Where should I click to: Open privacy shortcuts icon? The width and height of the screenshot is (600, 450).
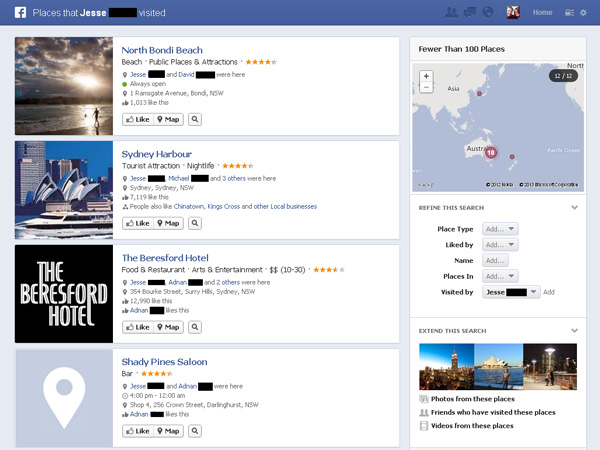(569, 13)
